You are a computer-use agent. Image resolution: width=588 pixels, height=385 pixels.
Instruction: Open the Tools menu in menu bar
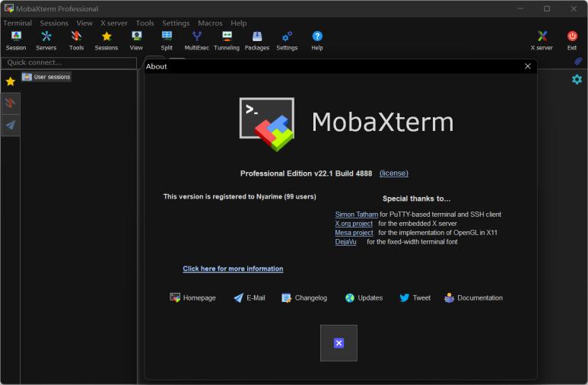145,24
